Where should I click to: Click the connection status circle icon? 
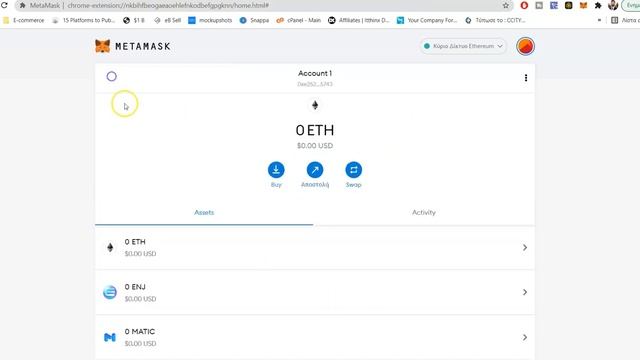point(111,76)
